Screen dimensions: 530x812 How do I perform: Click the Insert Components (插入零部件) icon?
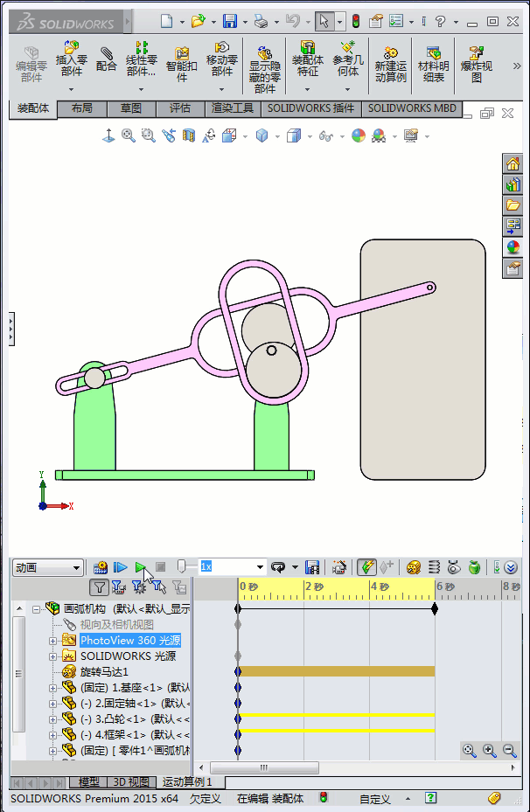point(72,59)
